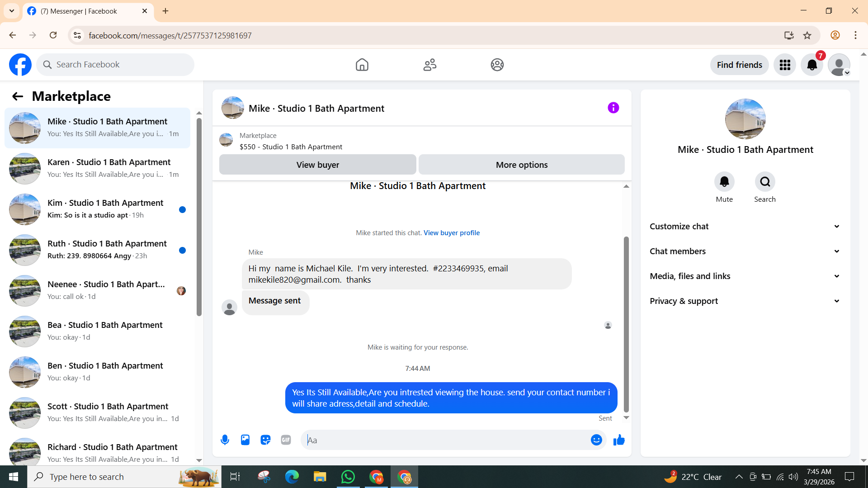The image size is (868, 488).
Task: Open Microsoft Edge from taskbar
Action: click(x=292, y=477)
